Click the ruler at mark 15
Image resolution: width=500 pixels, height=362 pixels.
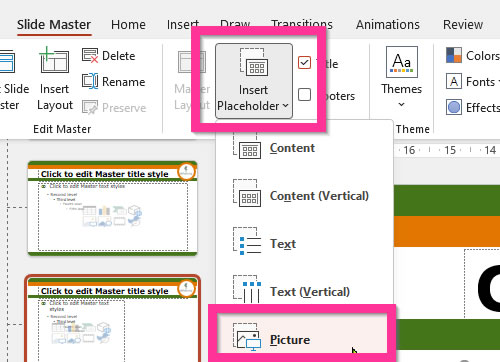[450, 150]
